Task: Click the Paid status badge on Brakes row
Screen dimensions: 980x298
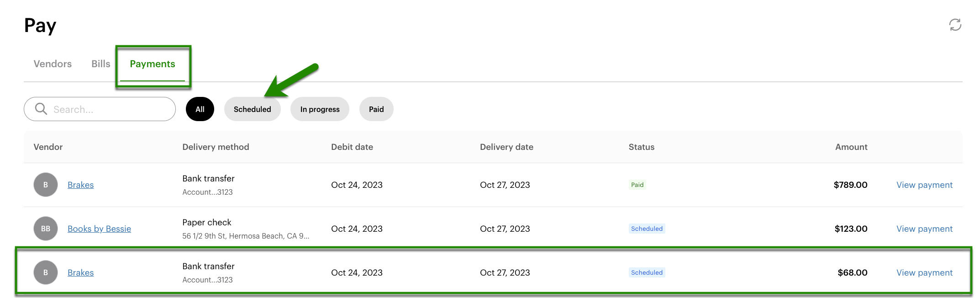Action: coord(638,185)
